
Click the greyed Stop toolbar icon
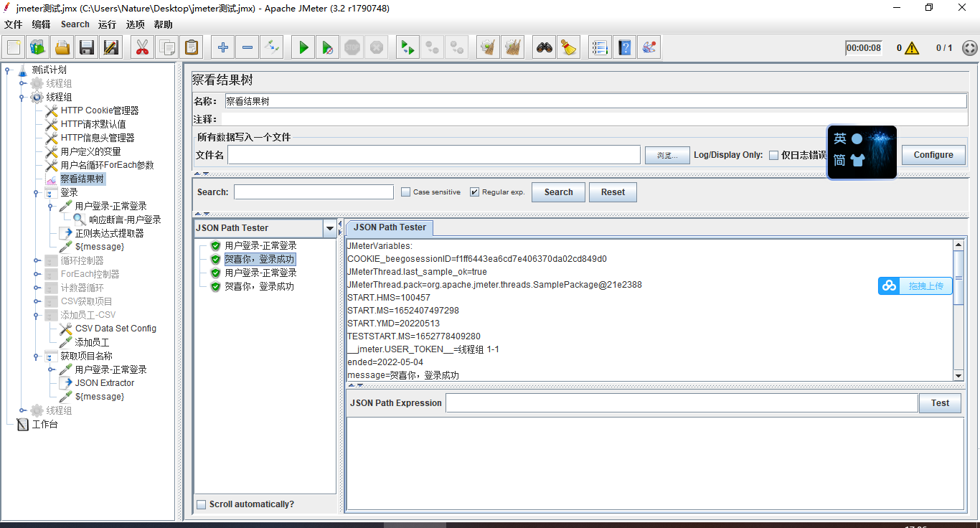pos(352,47)
